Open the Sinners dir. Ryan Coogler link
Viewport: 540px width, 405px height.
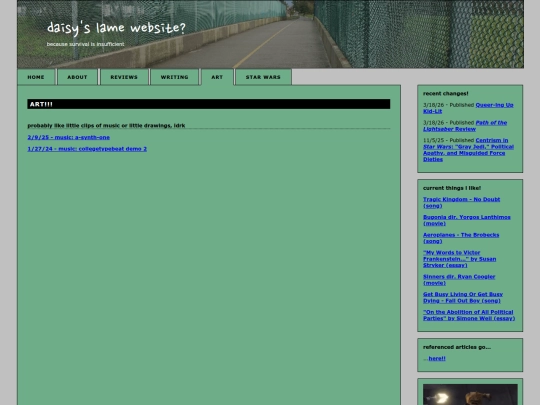[x=459, y=280]
